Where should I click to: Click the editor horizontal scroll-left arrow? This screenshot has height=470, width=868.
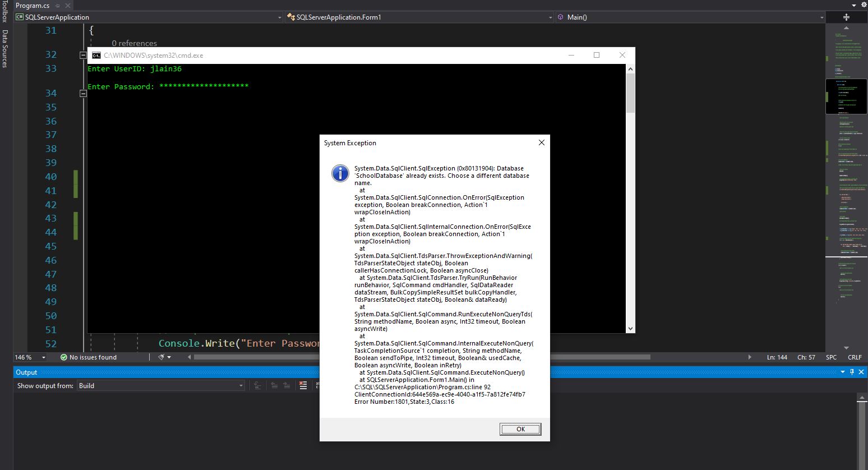190,357
